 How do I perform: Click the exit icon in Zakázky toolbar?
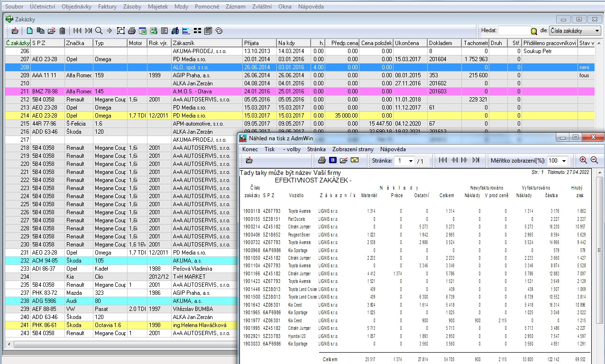pos(15,31)
